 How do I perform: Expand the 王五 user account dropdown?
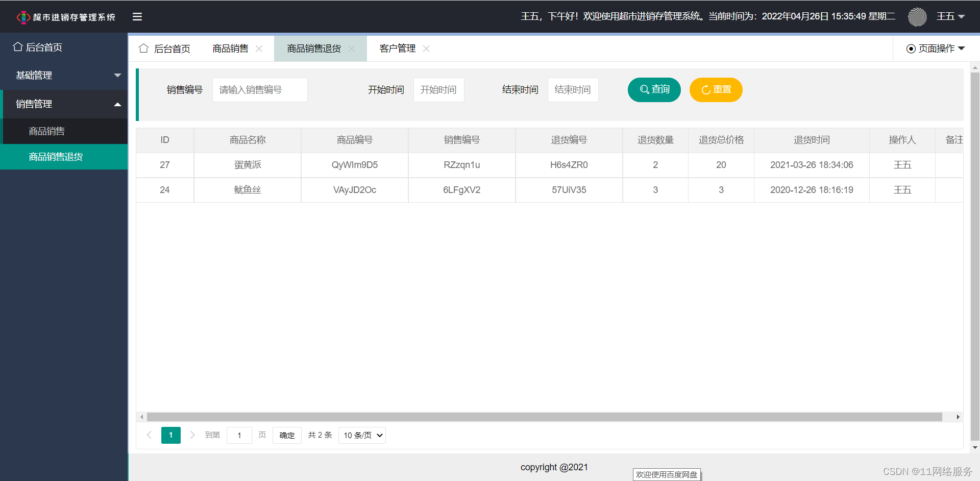click(x=950, y=17)
